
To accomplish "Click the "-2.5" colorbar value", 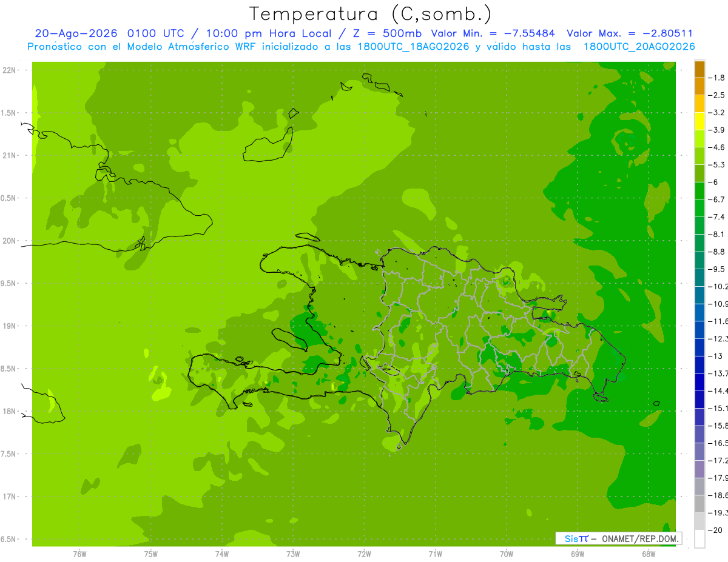I will coord(716,95).
